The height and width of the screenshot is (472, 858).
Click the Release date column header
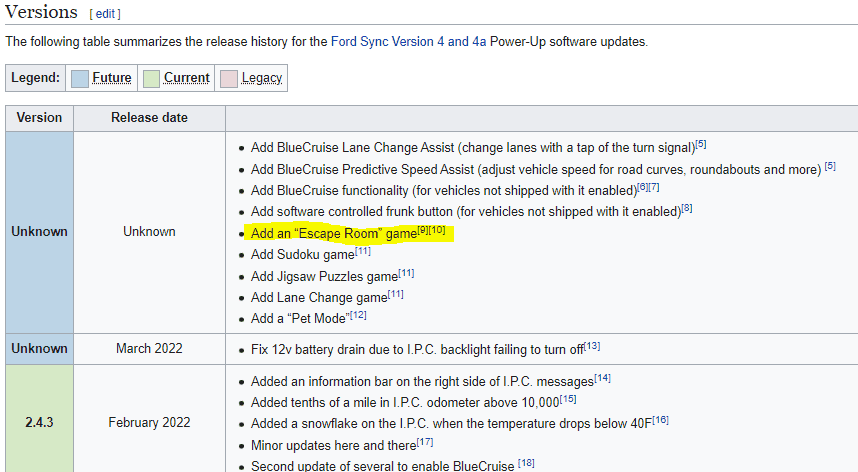pyautogui.click(x=149, y=118)
